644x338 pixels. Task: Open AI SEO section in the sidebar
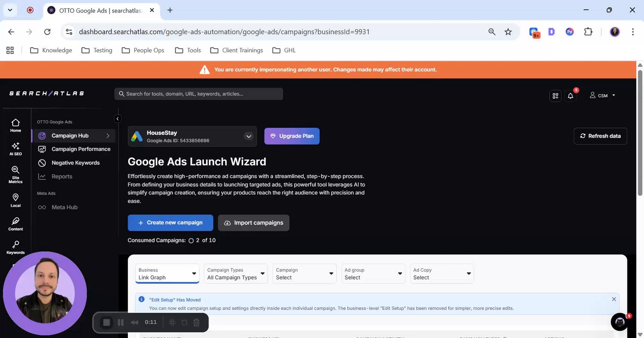point(16,149)
